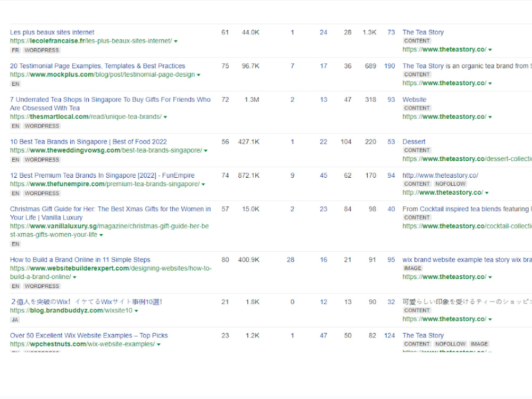Open 'Christmas Gift Guide for Her' link

click(x=110, y=213)
